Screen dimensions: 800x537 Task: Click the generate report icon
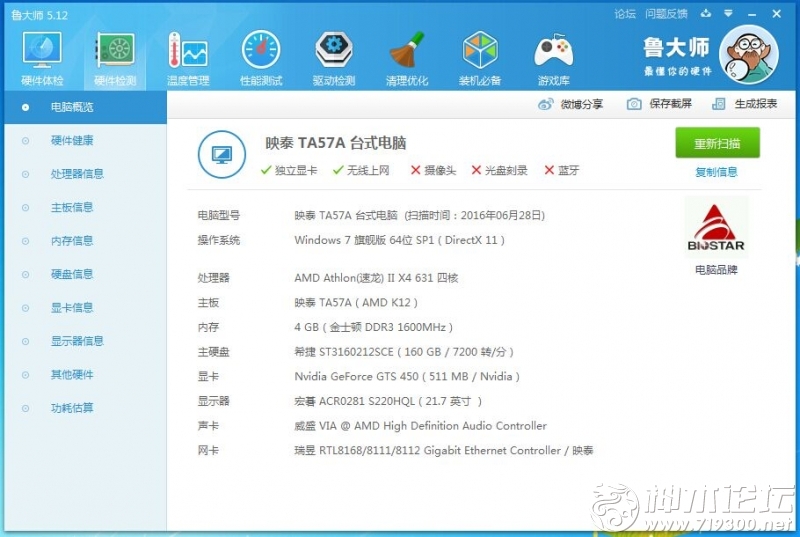coord(718,104)
